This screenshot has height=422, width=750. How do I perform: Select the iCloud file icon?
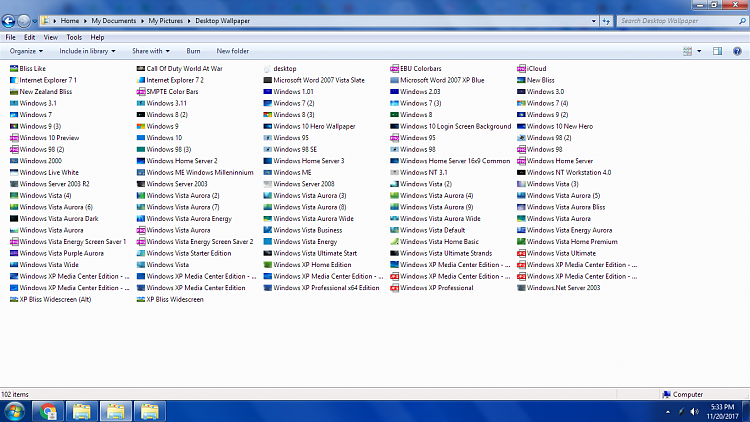(521, 69)
